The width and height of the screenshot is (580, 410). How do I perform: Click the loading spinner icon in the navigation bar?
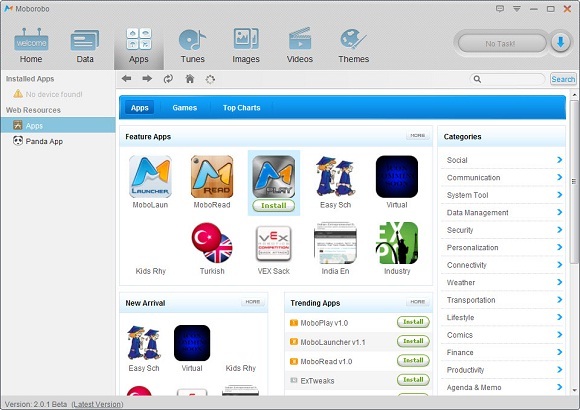pyautogui.click(x=210, y=79)
